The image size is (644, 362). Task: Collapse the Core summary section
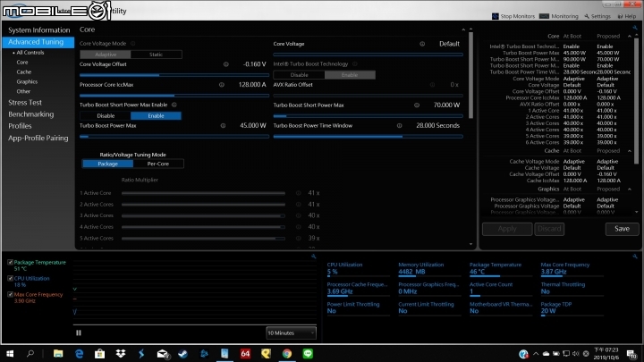click(629, 36)
